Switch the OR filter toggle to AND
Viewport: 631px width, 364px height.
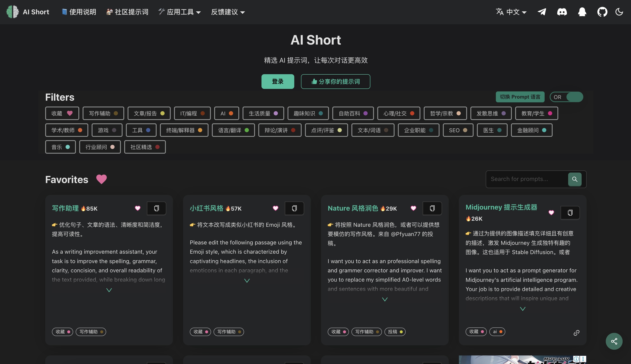click(566, 97)
